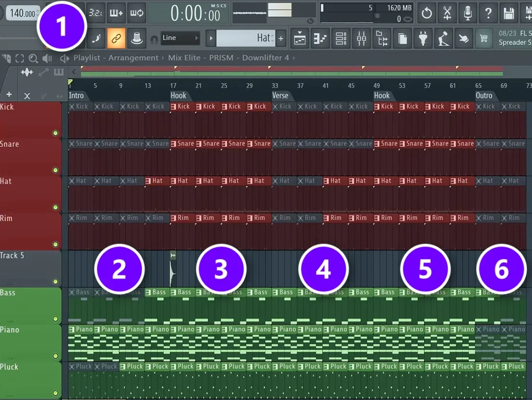This screenshot has width=532, height=400.
Task: Select the Hat pattern name field
Action: click(x=246, y=38)
